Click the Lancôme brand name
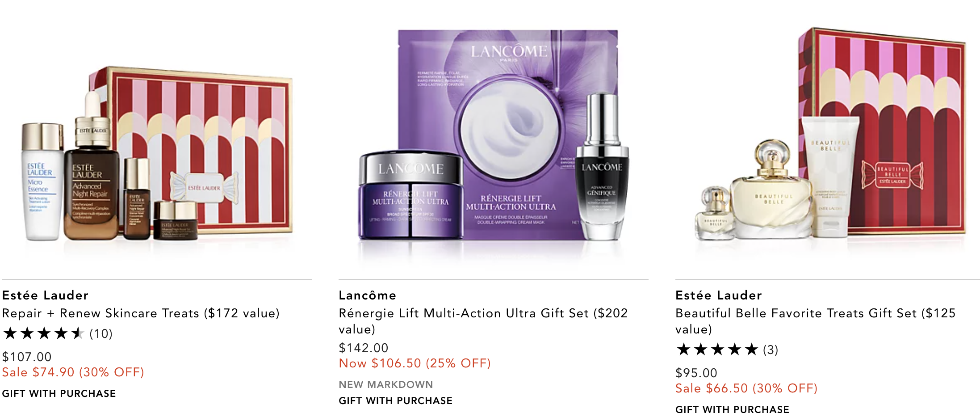 (x=367, y=295)
